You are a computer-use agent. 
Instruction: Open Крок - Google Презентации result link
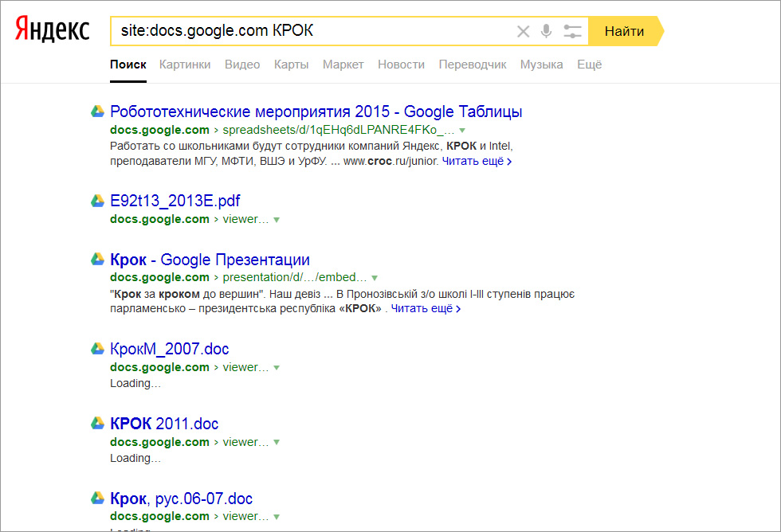click(x=210, y=260)
